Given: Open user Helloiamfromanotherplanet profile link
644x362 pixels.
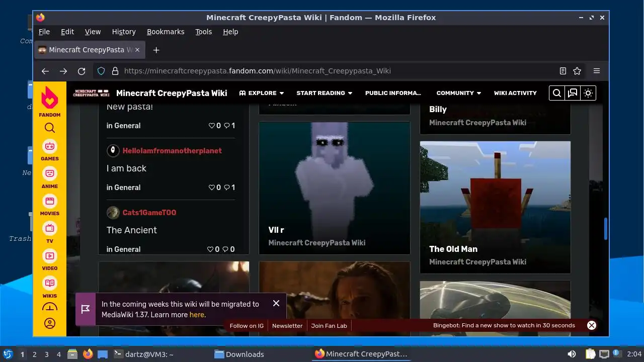Looking at the screenshot, I should click(x=172, y=151).
